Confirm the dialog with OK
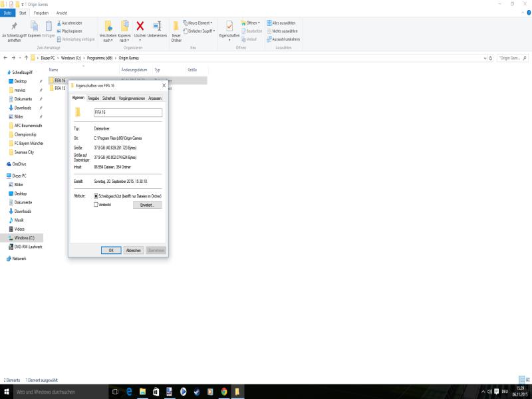The width and height of the screenshot is (532, 399). (x=111, y=251)
